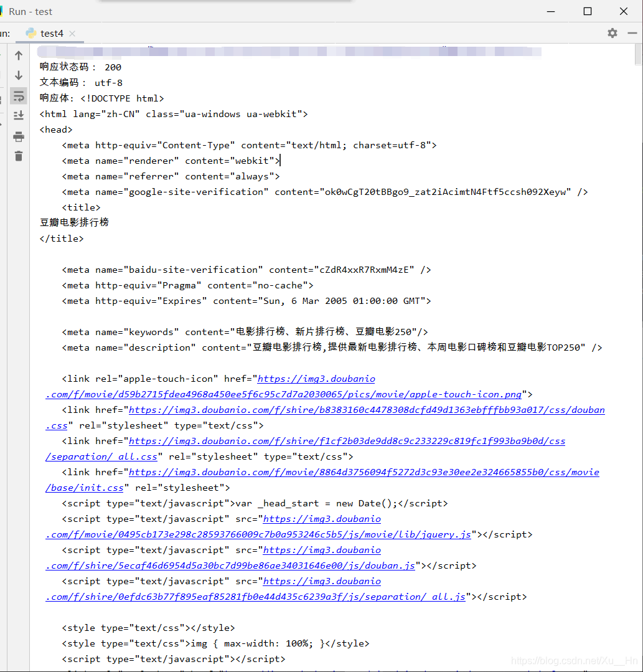Screen dimensions: 643x672
Task: Click the html lang zh-CN line
Action: click(174, 114)
